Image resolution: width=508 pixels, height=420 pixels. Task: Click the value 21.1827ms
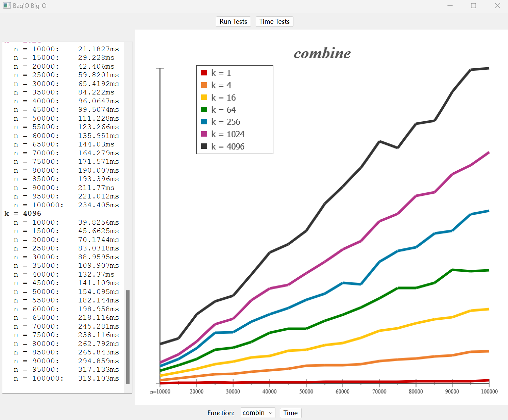(99, 49)
